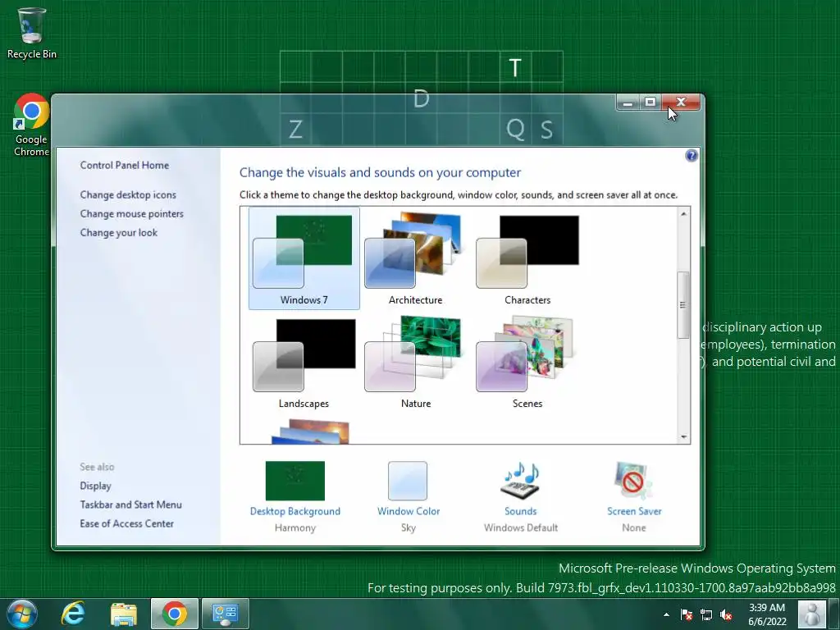Open Taskbar and Start Menu link
The width and height of the screenshot is (840, 630).
click(130, 504)
